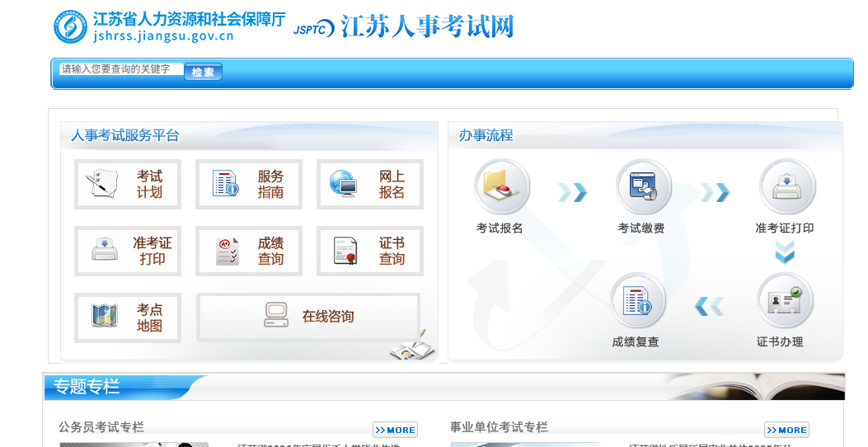Click the 公务员考试专栏 column title
The width and height of the screenshot is (868, 447).
101,427
